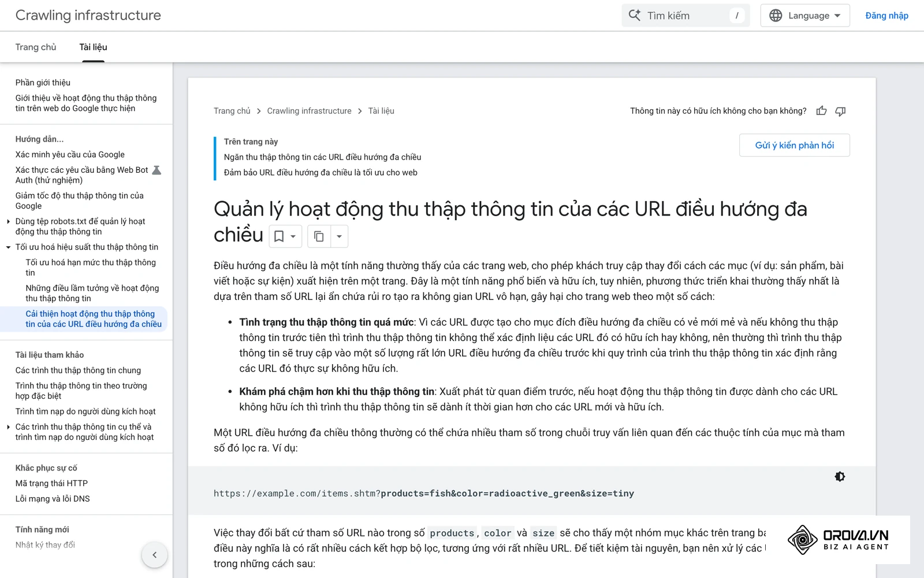Open Xác minh yêu cầu của Google
This screenshot has width=924, height=578.
[70, 154]
